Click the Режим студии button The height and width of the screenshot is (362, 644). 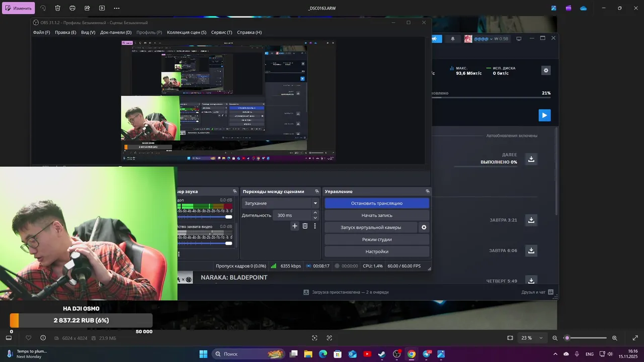(377, 239)
